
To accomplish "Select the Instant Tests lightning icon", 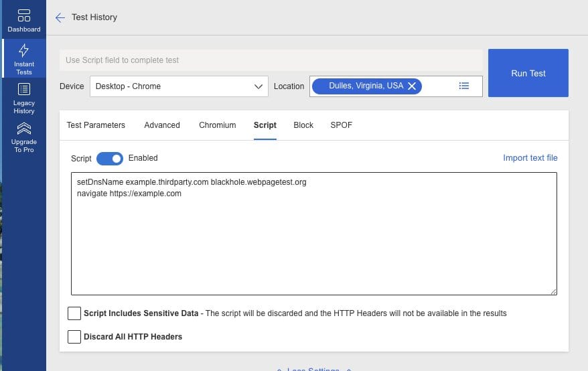I will click(x=23, y=50).
